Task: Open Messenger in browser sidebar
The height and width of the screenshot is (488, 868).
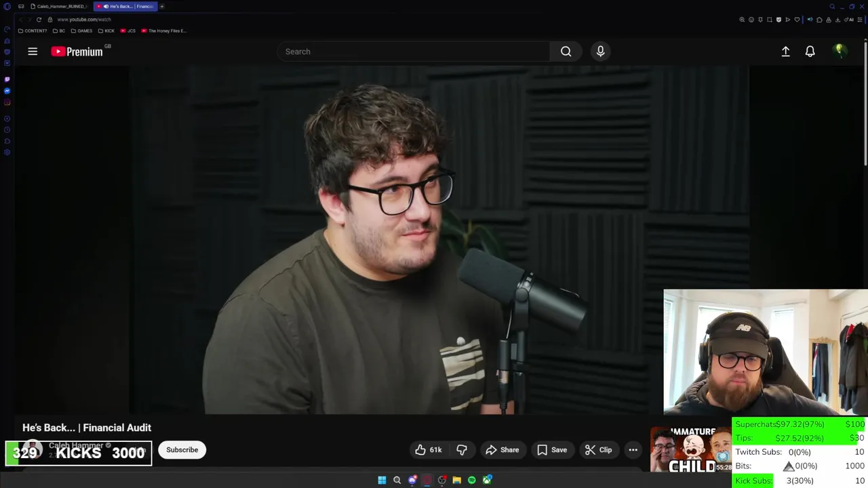Action: point(7,91)
